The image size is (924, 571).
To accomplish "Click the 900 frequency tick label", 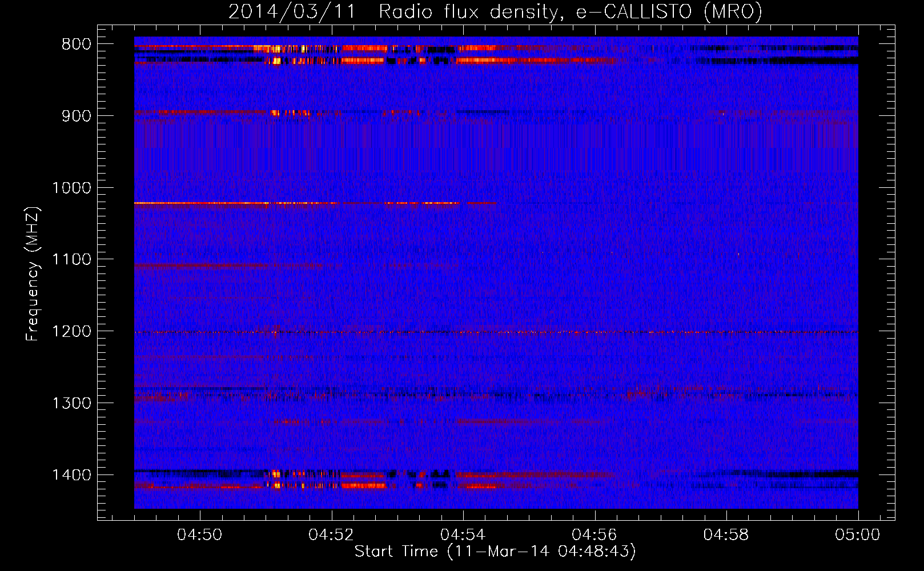I will 77,116.
